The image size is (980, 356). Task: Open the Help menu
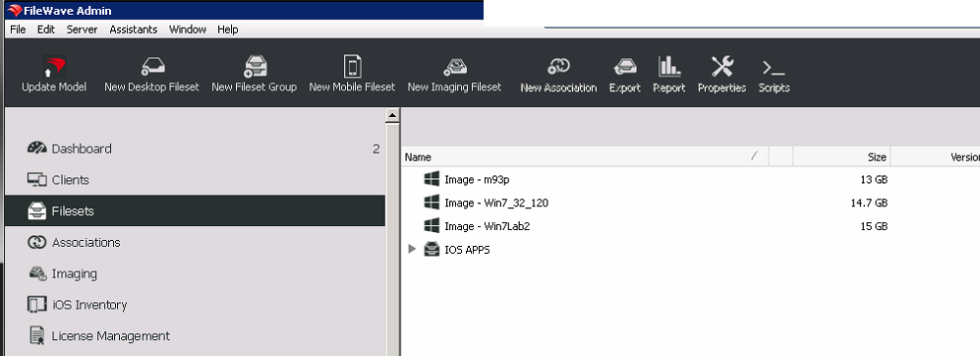[x=227, y=30]
